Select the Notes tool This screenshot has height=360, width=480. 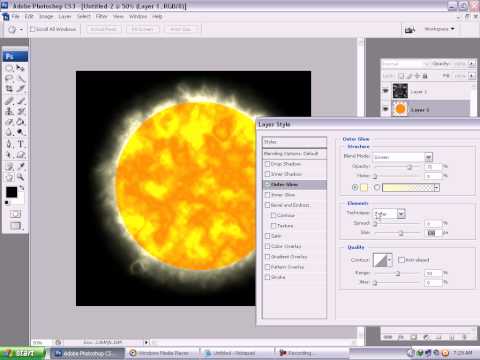9,166
